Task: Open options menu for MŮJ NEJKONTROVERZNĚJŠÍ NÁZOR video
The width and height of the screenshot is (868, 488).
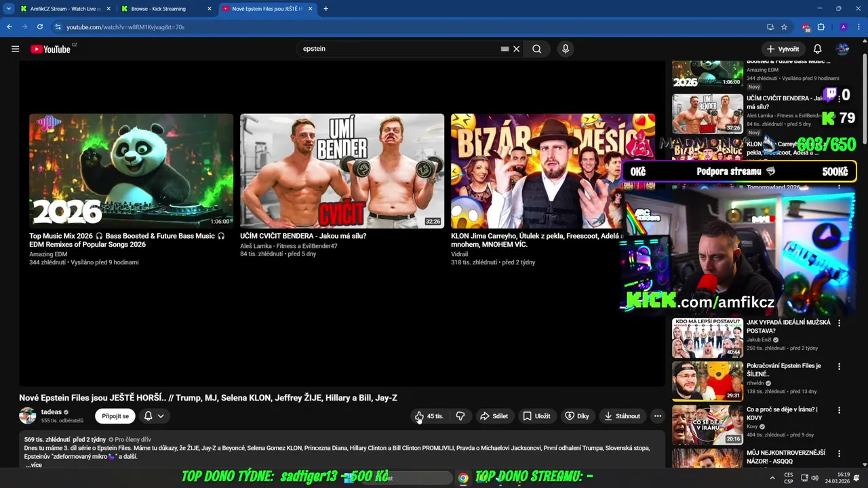Action: tap(839, 453)
